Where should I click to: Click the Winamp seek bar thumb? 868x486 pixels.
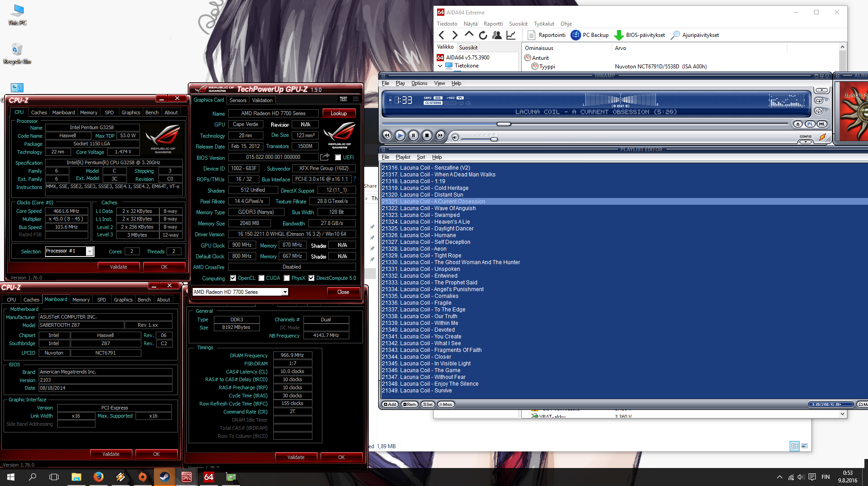pyautogui.click(x=504, y=124)
